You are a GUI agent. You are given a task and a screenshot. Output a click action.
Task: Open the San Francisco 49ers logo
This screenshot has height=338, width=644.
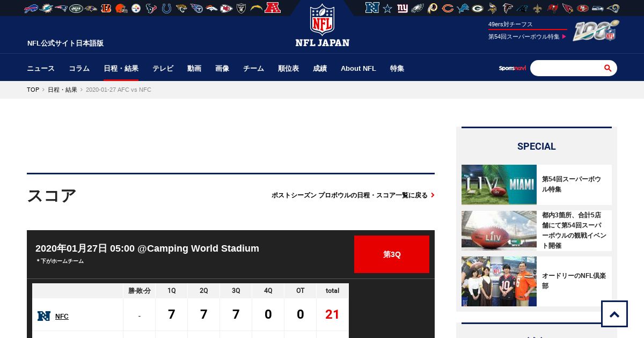point(583,8)
